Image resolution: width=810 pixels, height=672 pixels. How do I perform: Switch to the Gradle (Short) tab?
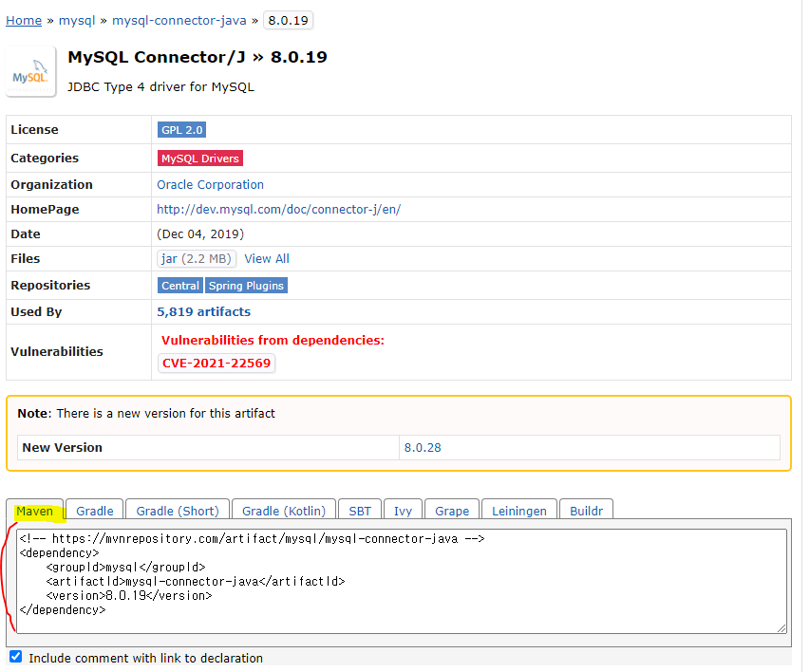pyautogui.click(x=178, y=511)
